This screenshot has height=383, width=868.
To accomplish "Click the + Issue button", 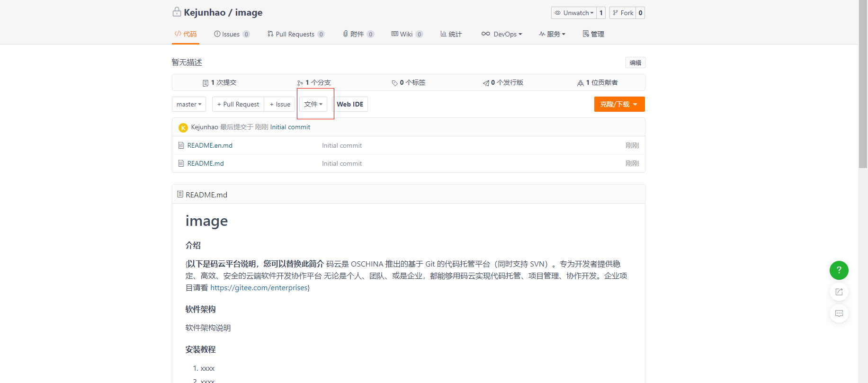I will click(x=280, y=104).
